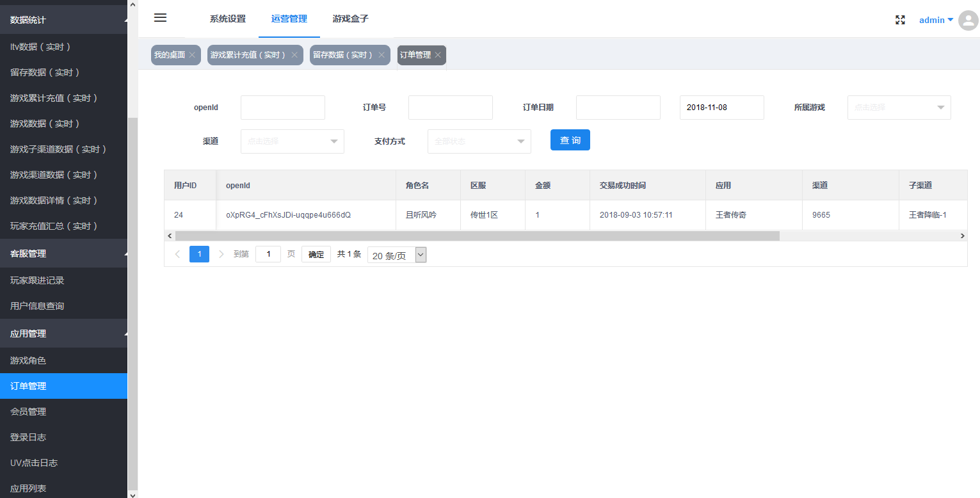This screenshot has width=980, height=498.
Task: Open the 所属游戏 dropdown
Action: pyautogui.click(x=899, y=108)
